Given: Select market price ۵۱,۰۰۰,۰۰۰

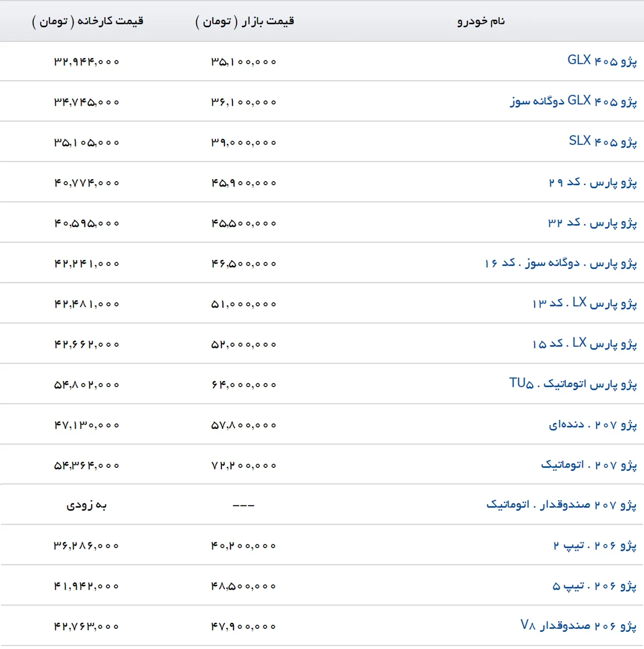Looking at the screenshot, I should point(244,304).
